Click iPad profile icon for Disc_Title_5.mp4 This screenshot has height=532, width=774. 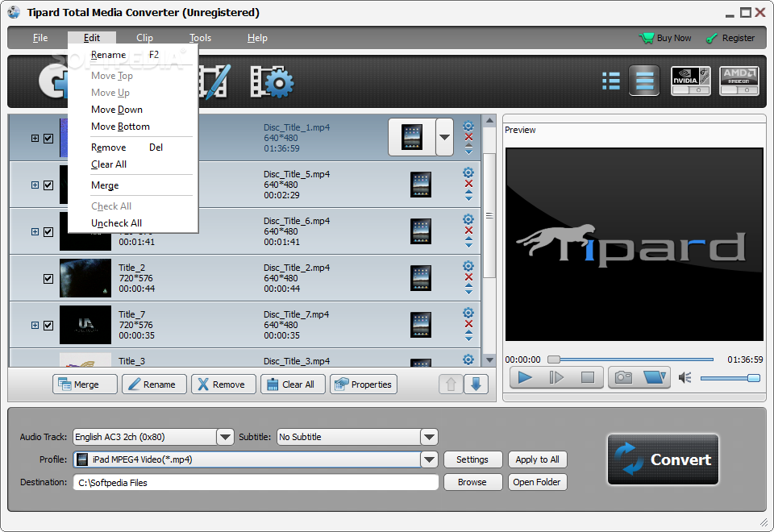[x=421, y=185]
